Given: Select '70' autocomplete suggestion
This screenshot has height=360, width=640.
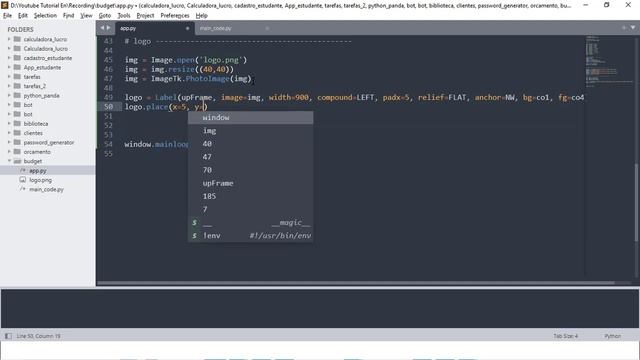Looking at the screenshot, I should click(x=251, y=170).
